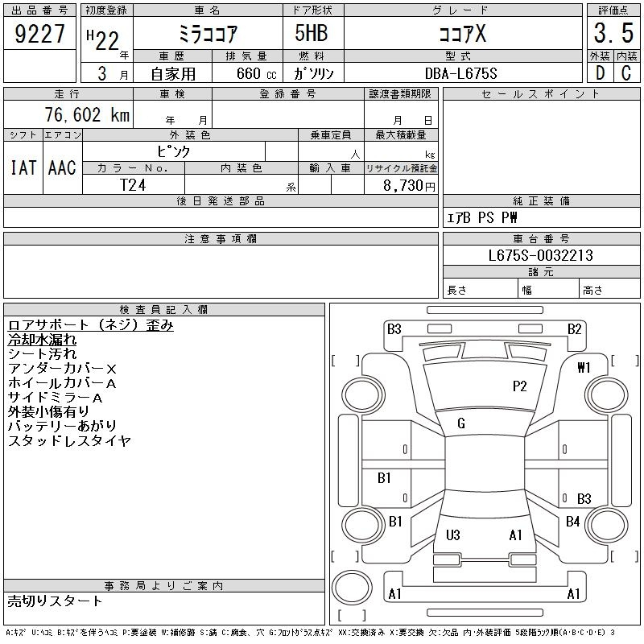
Task: Click the exterior grade D cell
Action: pos(600,72)
